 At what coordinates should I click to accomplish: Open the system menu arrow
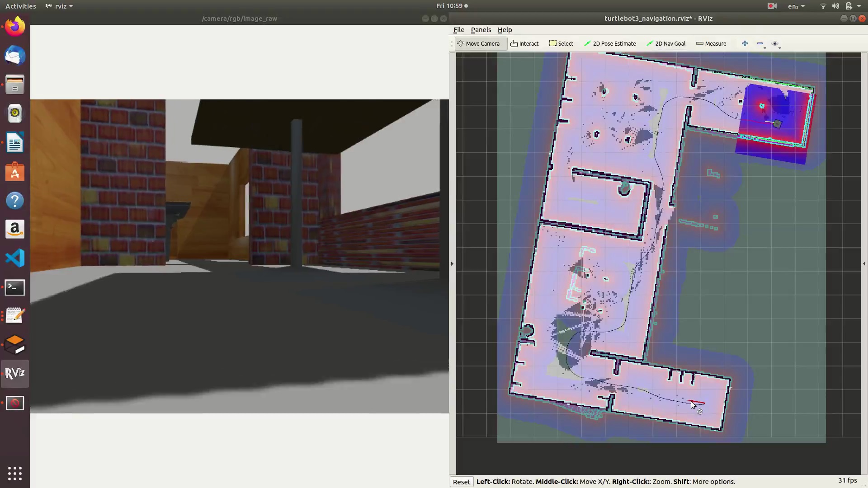tap(859, 6)
